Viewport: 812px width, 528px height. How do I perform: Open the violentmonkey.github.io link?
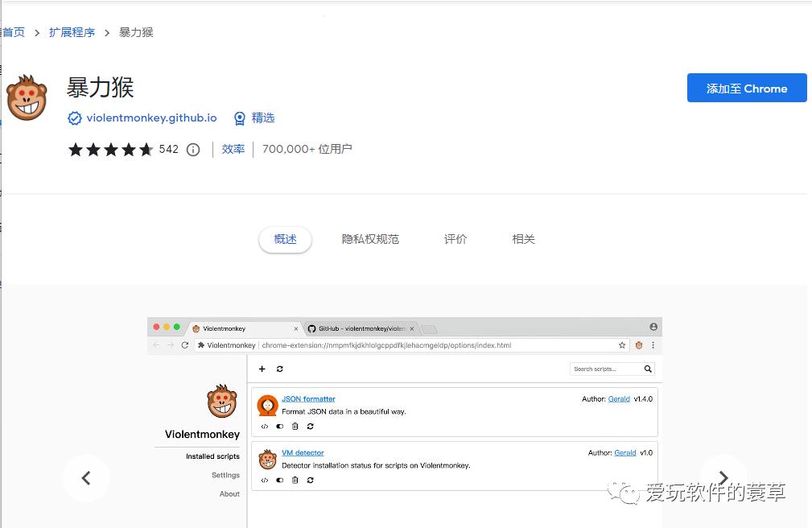151,118
